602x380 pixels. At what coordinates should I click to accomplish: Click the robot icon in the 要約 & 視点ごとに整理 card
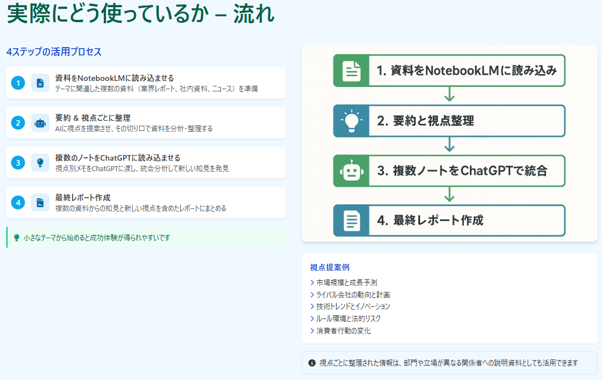point(40,123)
